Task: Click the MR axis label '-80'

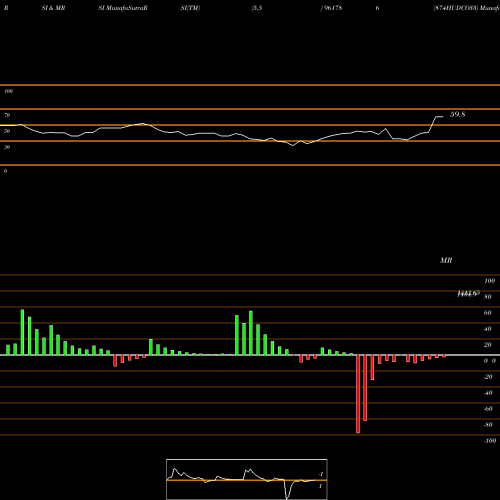Action: tap(488, 425)
